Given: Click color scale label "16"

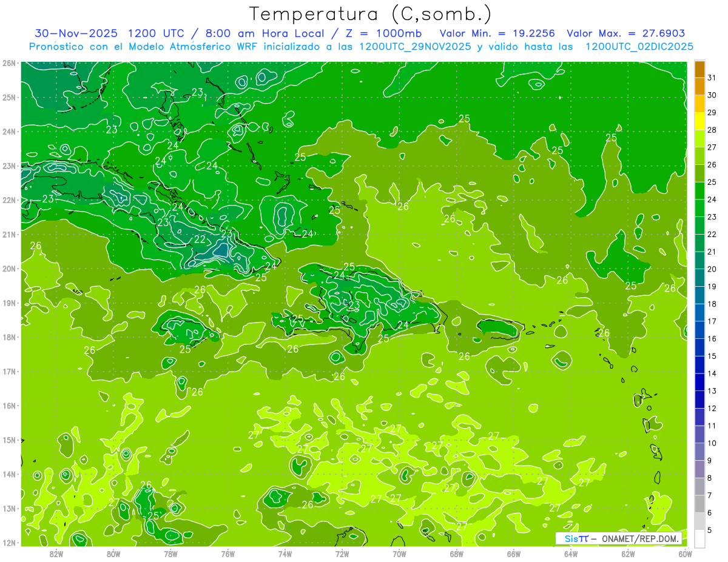Looking at the screenshot, I should click(x=712, y=339).
